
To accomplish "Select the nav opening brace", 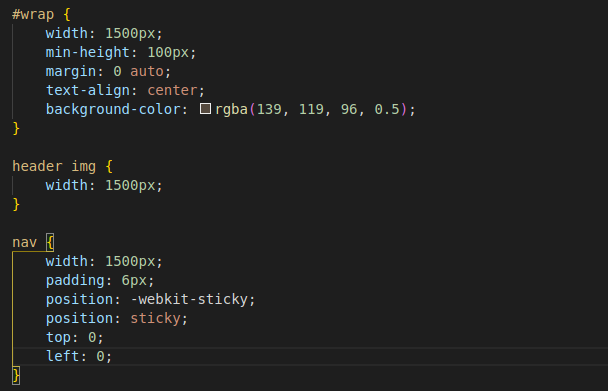I will (50, 242).
